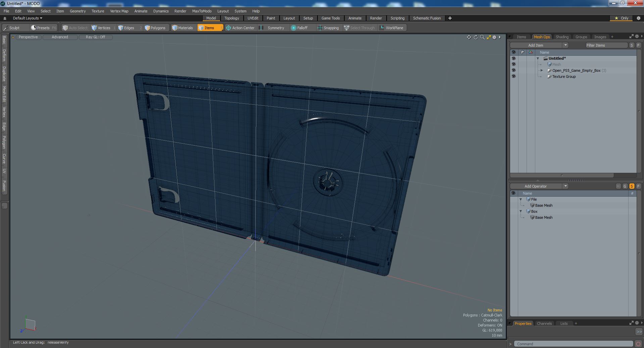Open the Action Center options
Image resolution: width=644 pixels, height=348 pixels.
(x=241, y=28)
